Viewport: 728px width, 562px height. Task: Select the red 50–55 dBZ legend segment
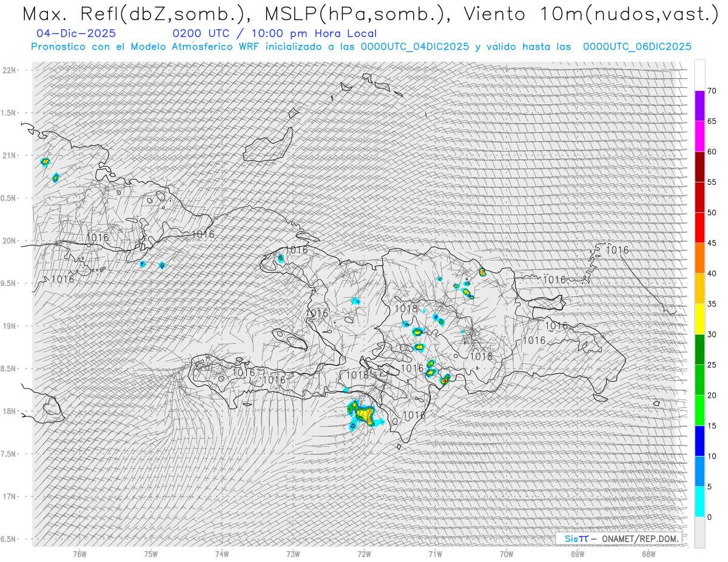[x=699, y=197]
